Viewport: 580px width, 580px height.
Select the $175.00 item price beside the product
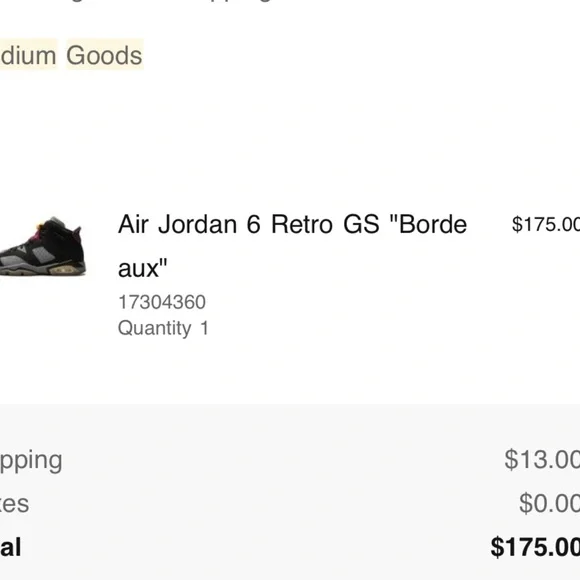[546, 224]
